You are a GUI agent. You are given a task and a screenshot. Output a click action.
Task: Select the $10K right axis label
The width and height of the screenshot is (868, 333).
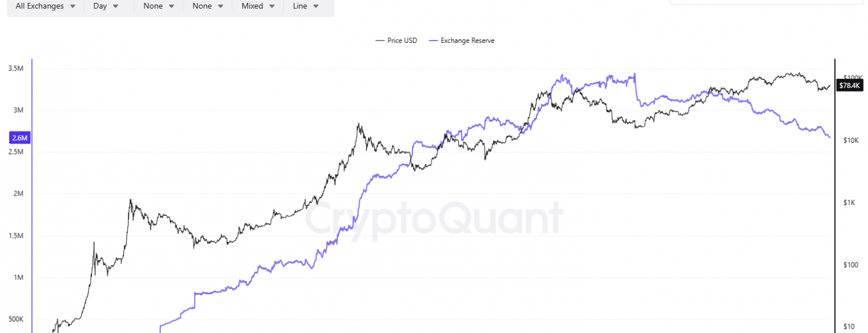pyautogui.click(x=851, y=141)
